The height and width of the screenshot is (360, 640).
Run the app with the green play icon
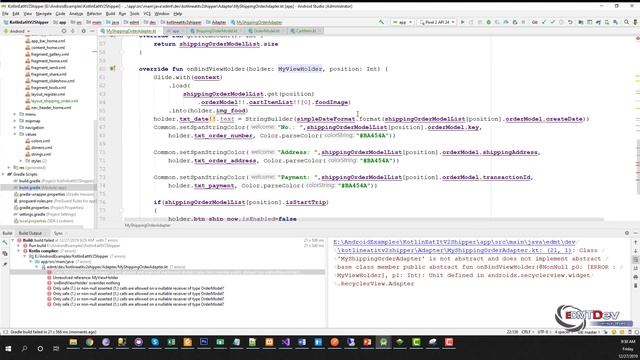coord(462,22)
